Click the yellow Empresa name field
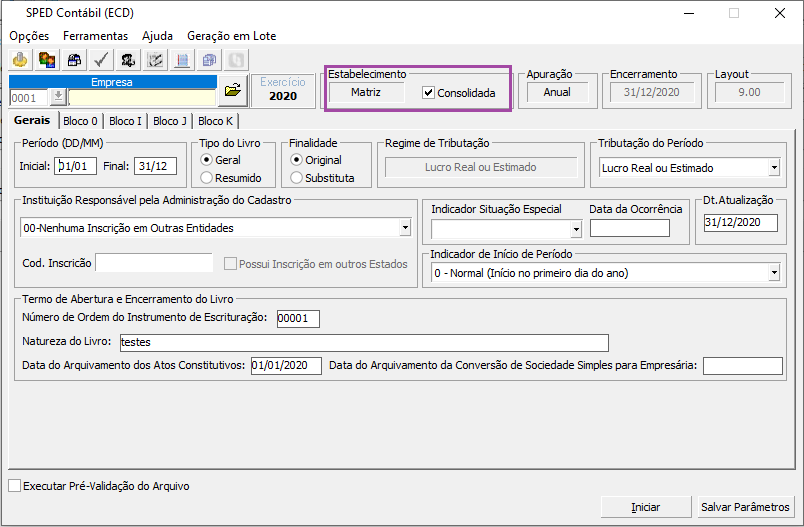 [142, 97]
